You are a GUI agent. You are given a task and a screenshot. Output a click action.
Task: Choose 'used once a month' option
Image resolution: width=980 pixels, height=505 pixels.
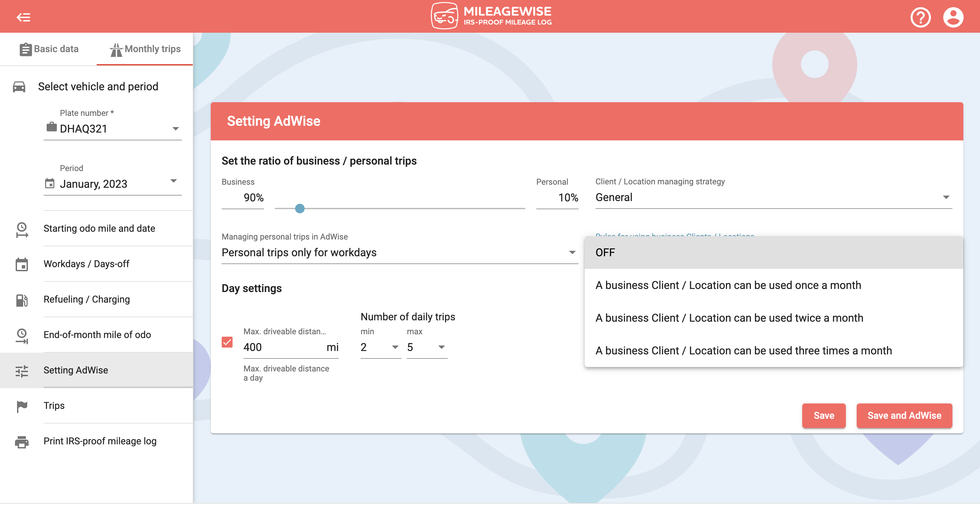773,285
